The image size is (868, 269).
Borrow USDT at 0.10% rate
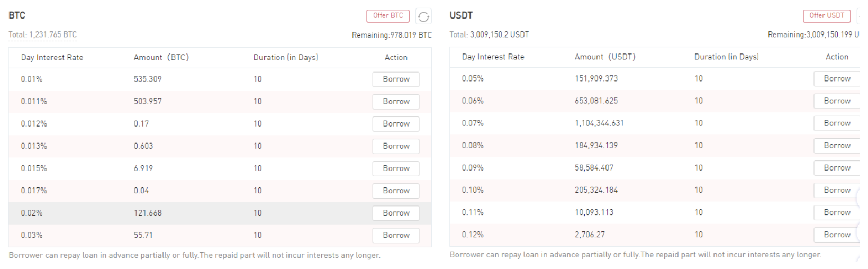point(837,190)
